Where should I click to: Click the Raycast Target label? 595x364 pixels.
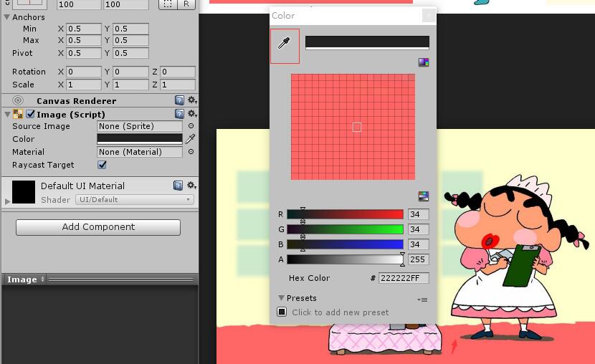(43, 165)
